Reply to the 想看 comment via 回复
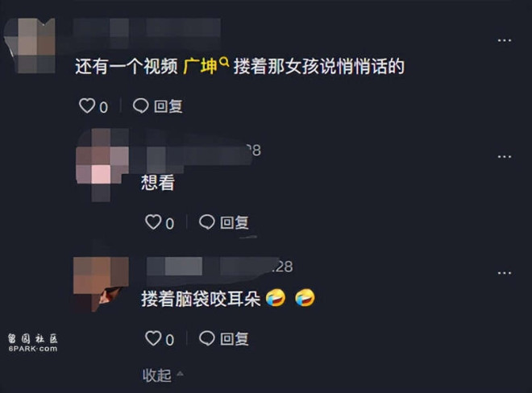 [235, 223]
